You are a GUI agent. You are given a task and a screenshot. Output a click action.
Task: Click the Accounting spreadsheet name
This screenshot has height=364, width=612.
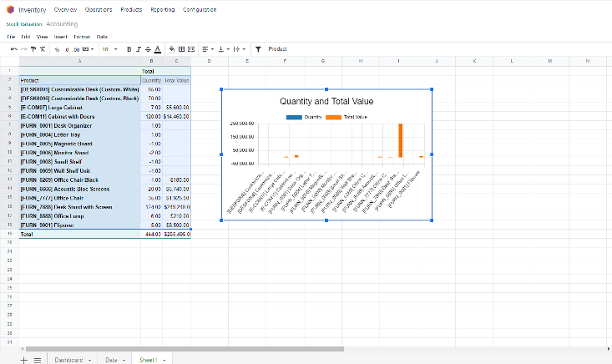coord(62,24)
